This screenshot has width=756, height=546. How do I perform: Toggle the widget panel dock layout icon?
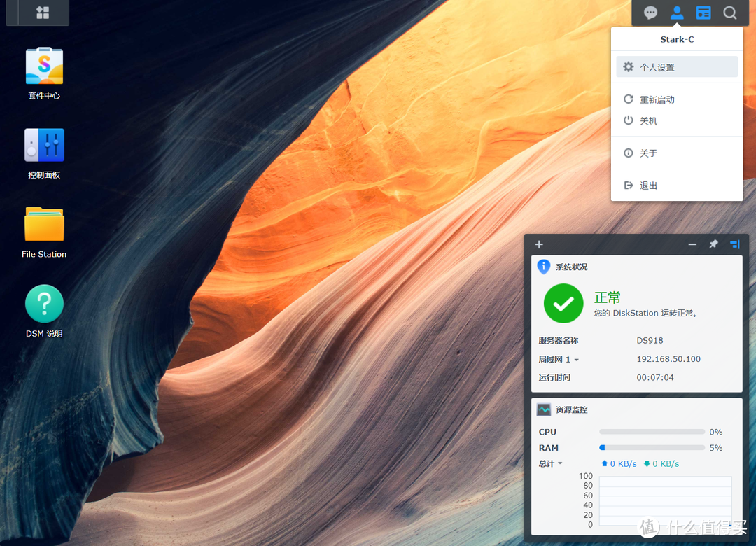(x=734, y=244)
